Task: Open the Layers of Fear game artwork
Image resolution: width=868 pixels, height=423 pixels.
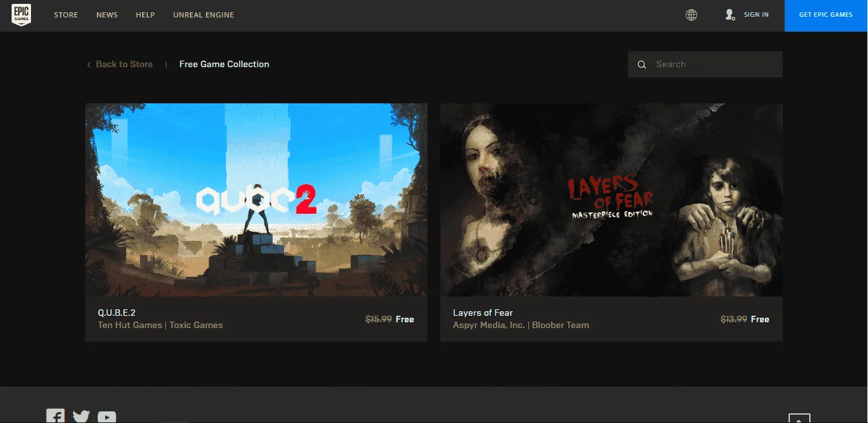Action: (612, 200)
